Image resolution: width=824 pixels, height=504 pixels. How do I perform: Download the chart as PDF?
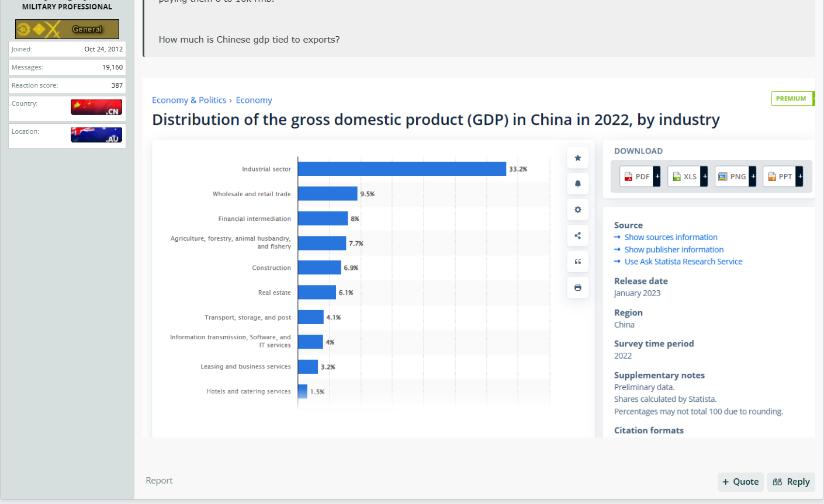640,176
